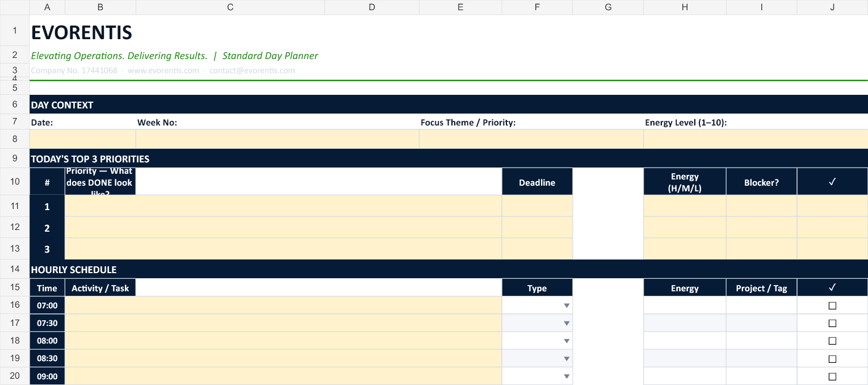The height and width of the screenshot is (385, 868).
Task: Select column C header
Action: tap(230, 7)
